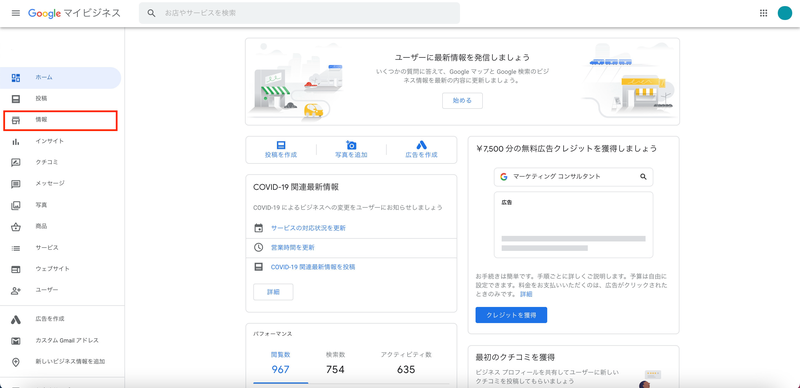Click the インサイト bar chart icon
Screen dimensions: 800x388
coord(16,141)
